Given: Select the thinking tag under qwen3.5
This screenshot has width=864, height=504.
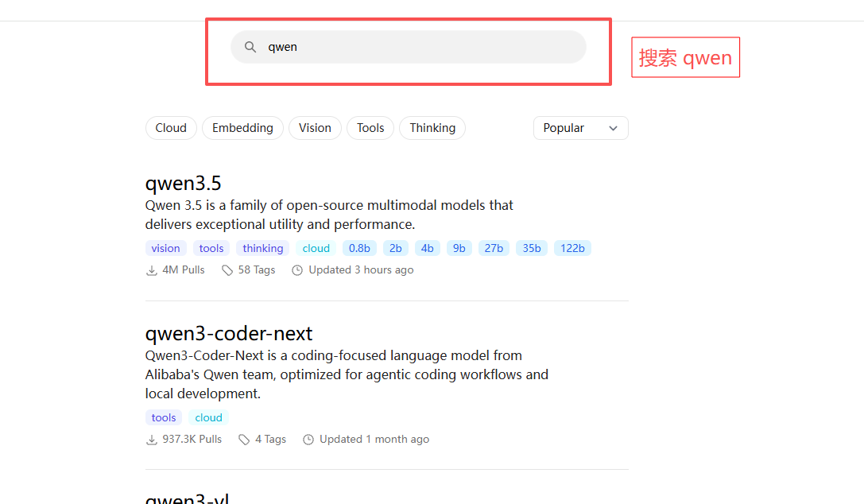Looking at the screenshot, I should pos(263,248).
